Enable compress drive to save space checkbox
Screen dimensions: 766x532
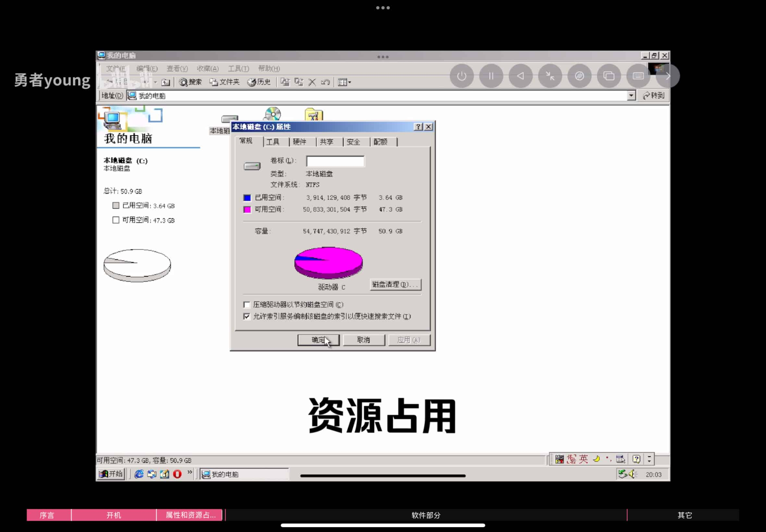(x=246, y=305)
